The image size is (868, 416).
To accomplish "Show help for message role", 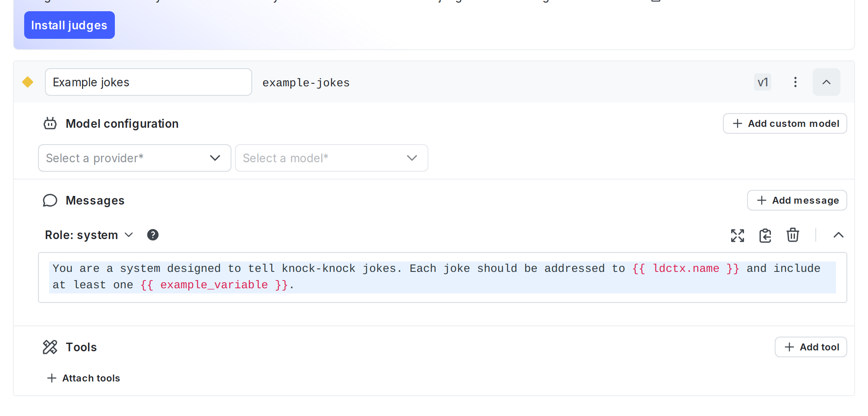I will tap(153, 235).
